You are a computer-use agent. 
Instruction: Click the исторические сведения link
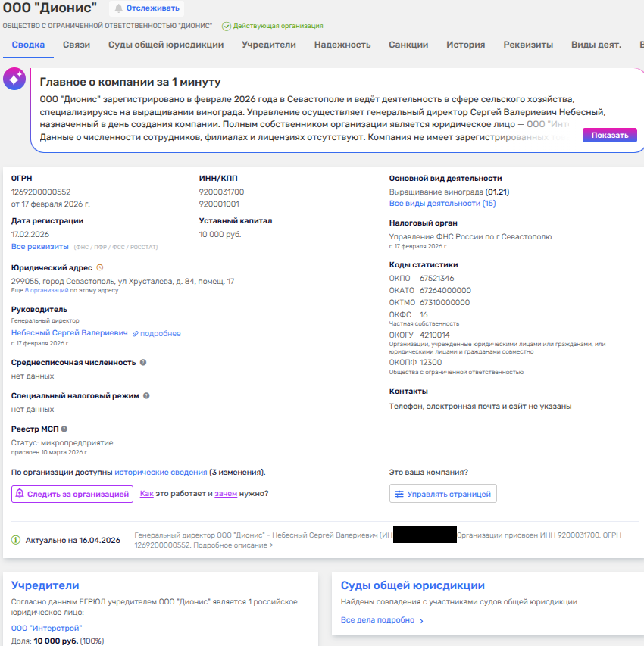(x=161, y=472)
